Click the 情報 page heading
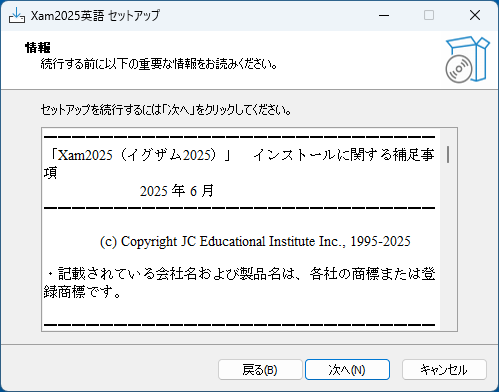 coord(38,48)
